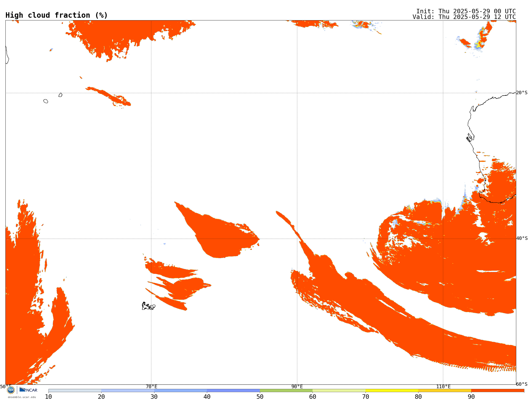Click the NSF logo icon
Image resolution: width=532 pixels, height=400 pixels.
tap(11, 390)
